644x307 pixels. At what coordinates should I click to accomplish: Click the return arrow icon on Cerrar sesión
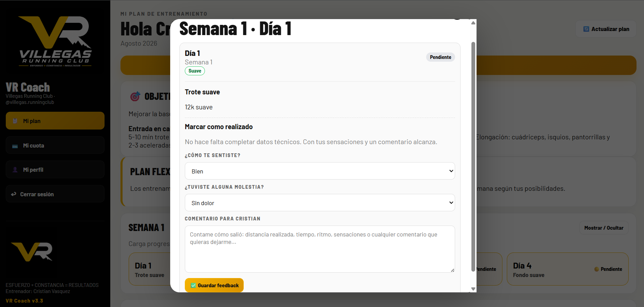click(14, 194)
